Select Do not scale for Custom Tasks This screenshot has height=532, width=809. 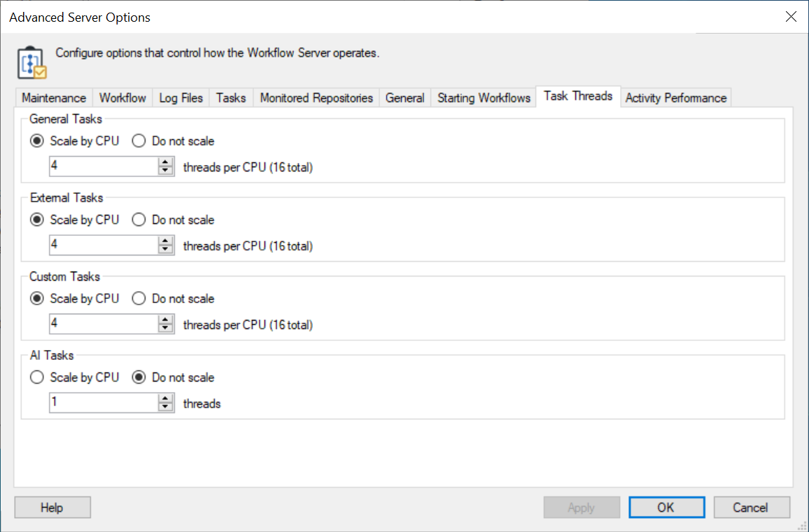click(139, 298)
